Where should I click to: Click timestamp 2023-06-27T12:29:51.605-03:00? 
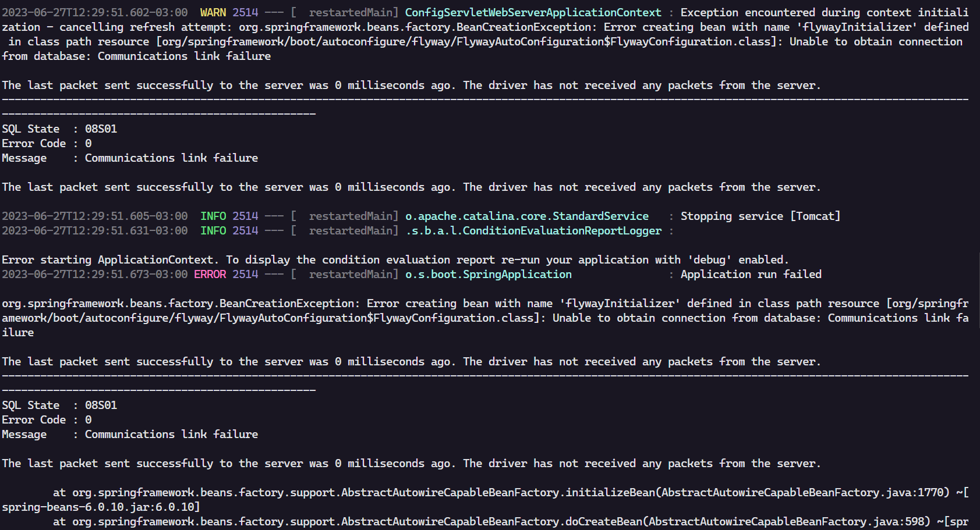coord(95,216)
